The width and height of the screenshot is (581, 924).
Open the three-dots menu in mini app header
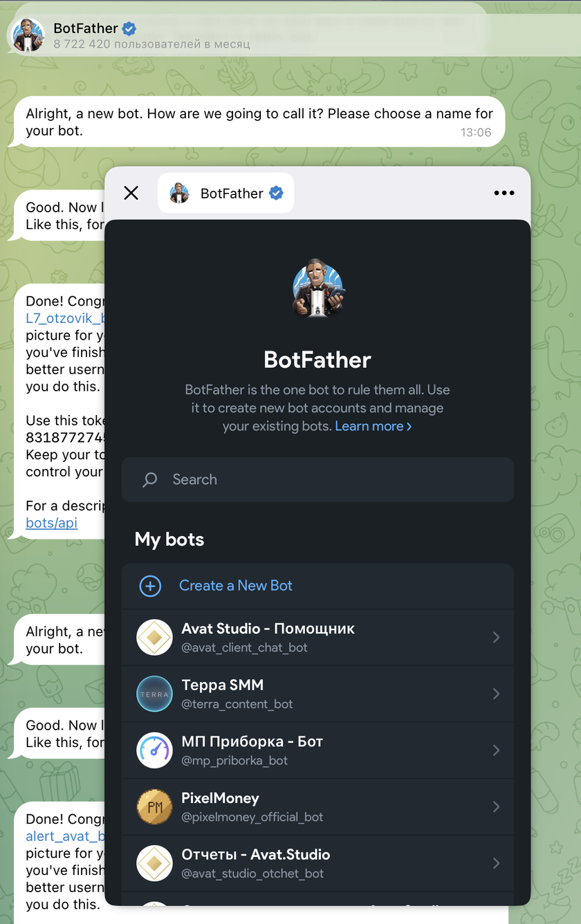504,193
